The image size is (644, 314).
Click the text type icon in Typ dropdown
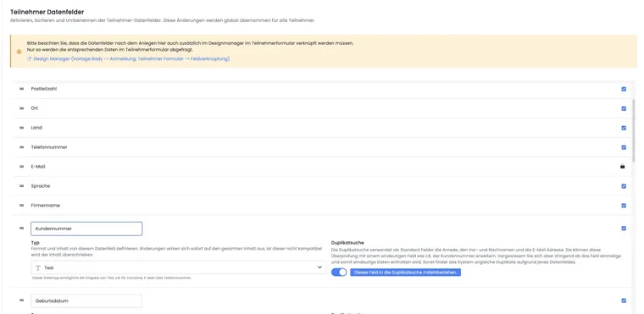click(x=38, y=267)
